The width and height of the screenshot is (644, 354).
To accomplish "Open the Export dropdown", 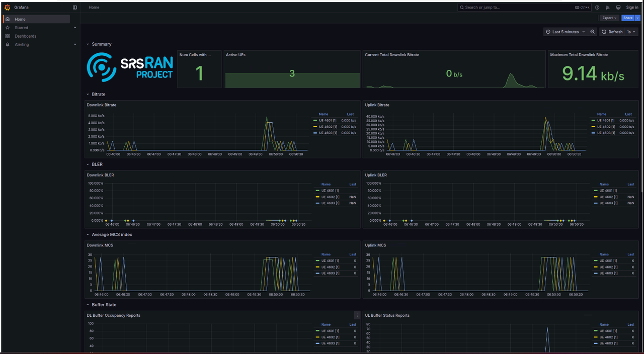I will pyautogui.click(x=609, y=18).
